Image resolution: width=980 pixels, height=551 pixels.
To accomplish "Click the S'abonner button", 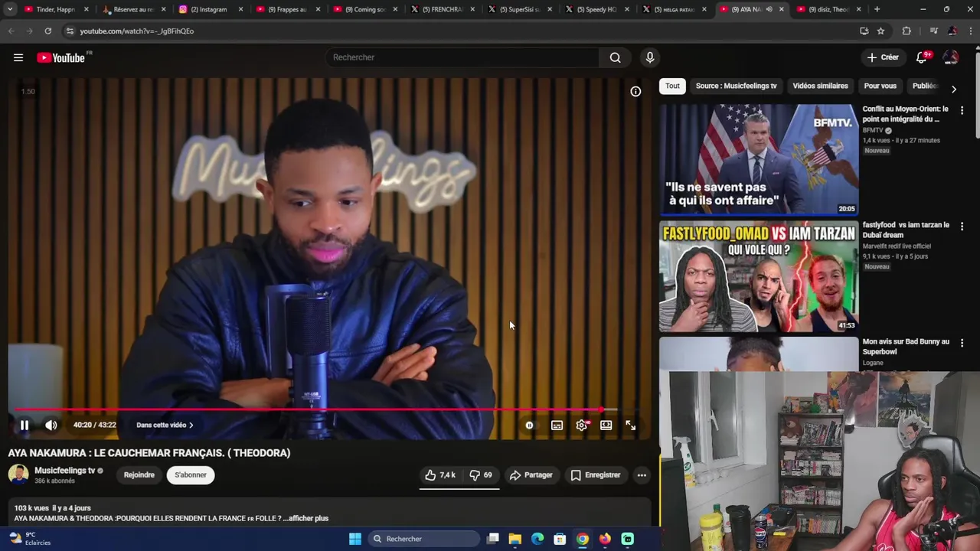I will [191, 475].
